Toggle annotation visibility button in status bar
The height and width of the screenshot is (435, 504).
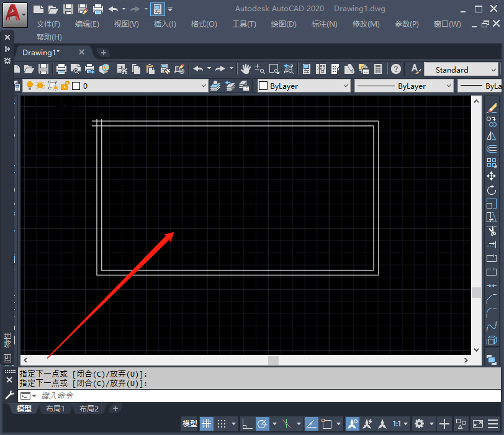click(x=353, y=424)
